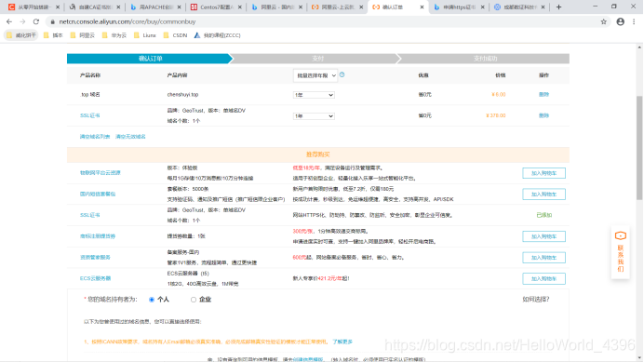Click 如何选择? help link
644x362 pixels.
pos(535,299)
